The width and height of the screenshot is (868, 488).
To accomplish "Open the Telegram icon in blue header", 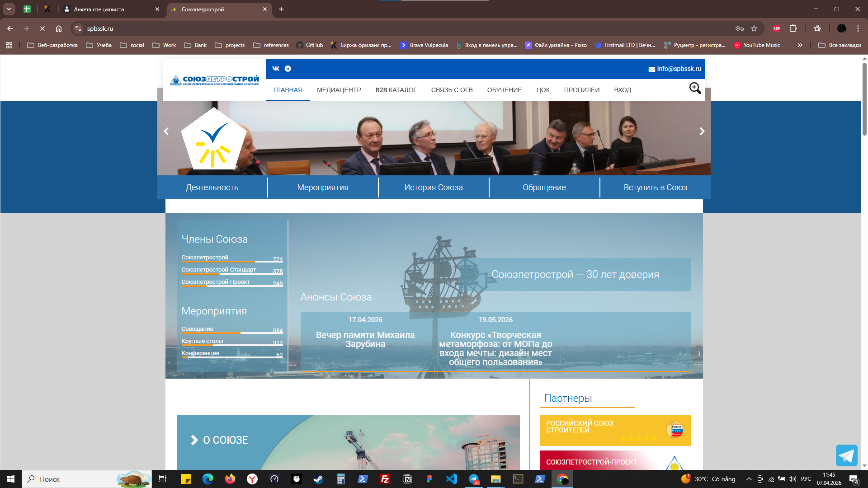I will (x=288, y=69).
